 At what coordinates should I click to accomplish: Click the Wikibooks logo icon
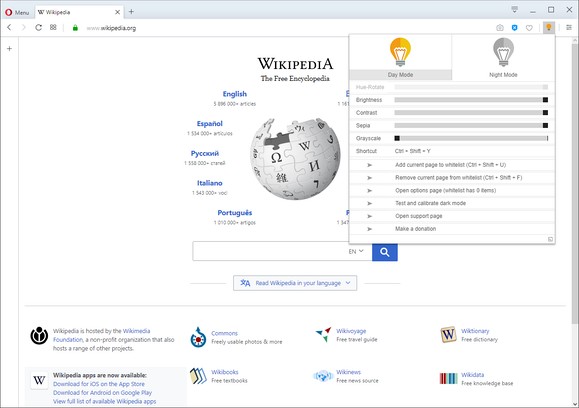(x=198, y=376)
